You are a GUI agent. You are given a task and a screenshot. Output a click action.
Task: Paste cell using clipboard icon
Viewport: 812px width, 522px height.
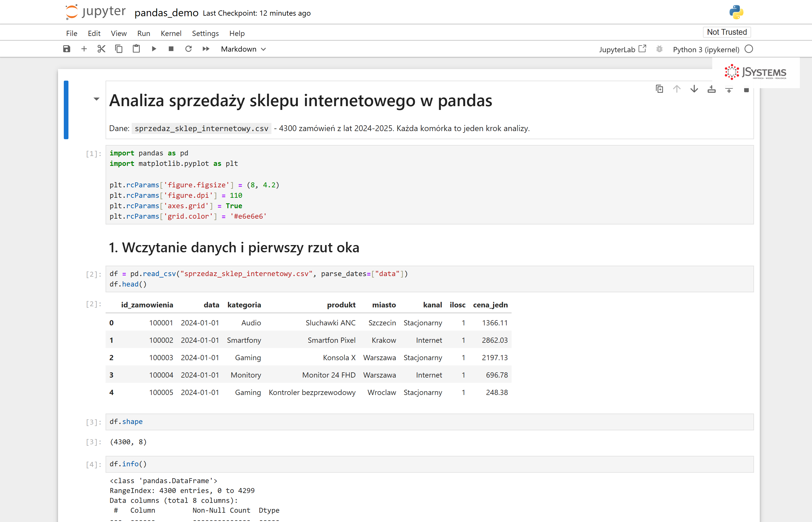[136, 49]
